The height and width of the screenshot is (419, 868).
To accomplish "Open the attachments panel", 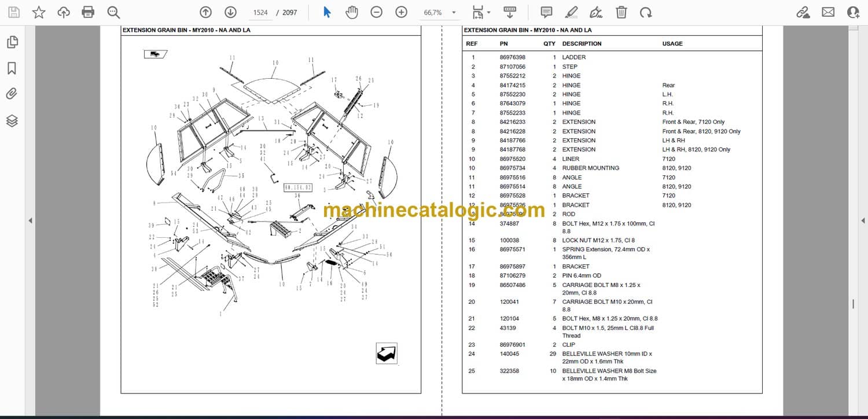I will pyautogui.click(x=12, y=94).
